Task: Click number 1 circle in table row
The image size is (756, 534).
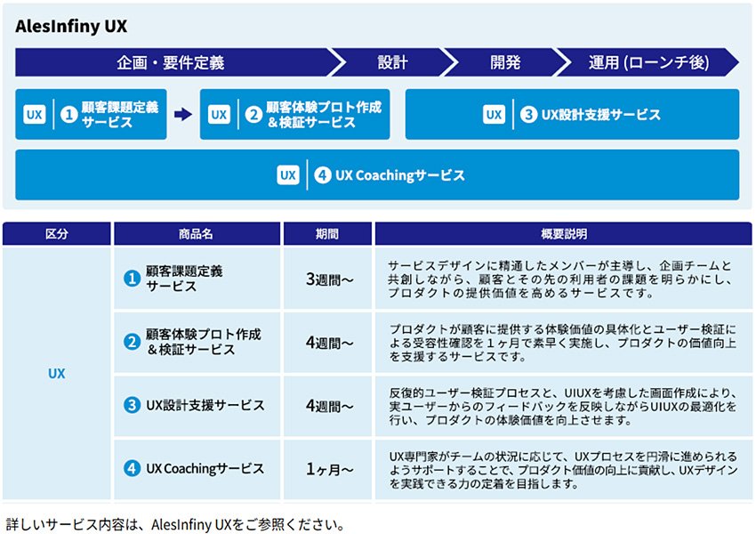Action: tap(132, 279)
